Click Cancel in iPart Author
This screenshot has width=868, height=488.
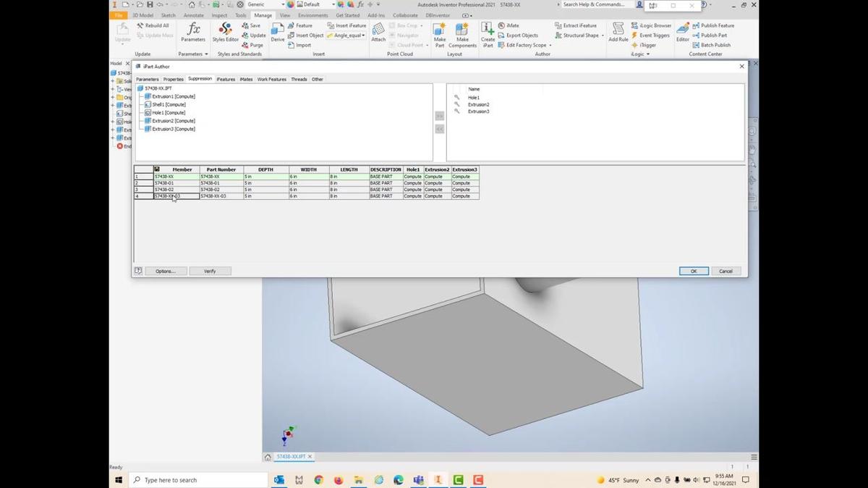click(726, 271)
